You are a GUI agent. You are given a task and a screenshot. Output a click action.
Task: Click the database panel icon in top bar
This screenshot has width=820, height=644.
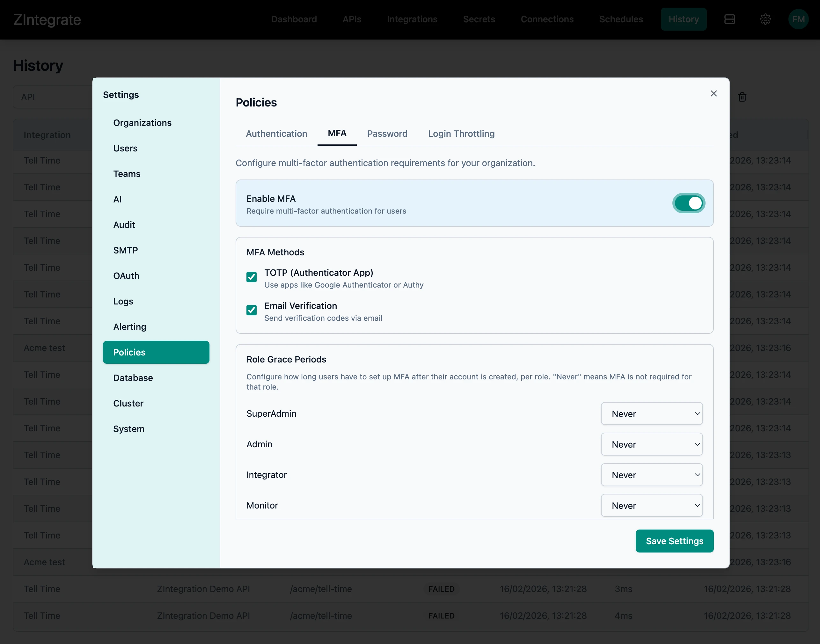730,19
